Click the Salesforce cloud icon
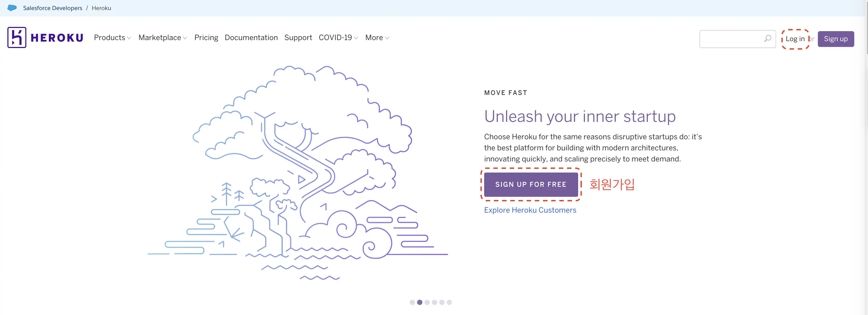Viewport: 868px width, 315px height. pyautogui.click(x=12, y=8)
